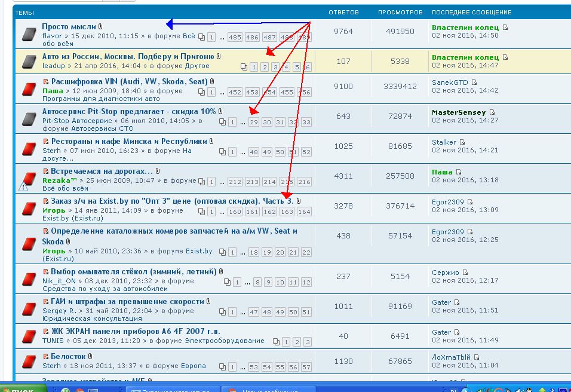This screenshot has height=392, width=571.
Task: Open page 29 of the Pit-Stop topic
Action: (253, 122)
